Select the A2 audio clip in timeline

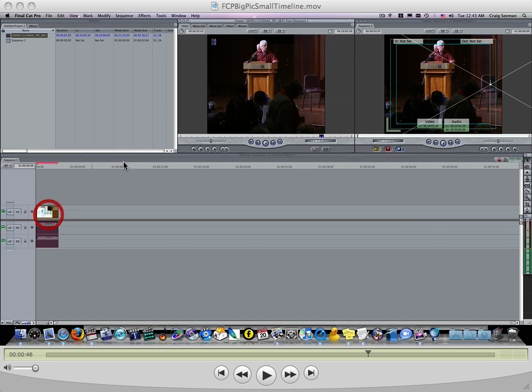pos(47,241)
